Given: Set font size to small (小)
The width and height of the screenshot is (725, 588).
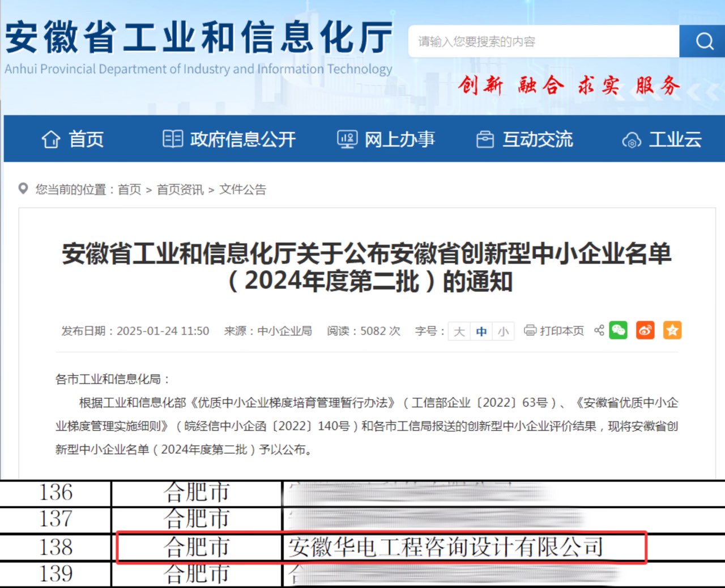Looking at the screenshot, I should [503, 331].
